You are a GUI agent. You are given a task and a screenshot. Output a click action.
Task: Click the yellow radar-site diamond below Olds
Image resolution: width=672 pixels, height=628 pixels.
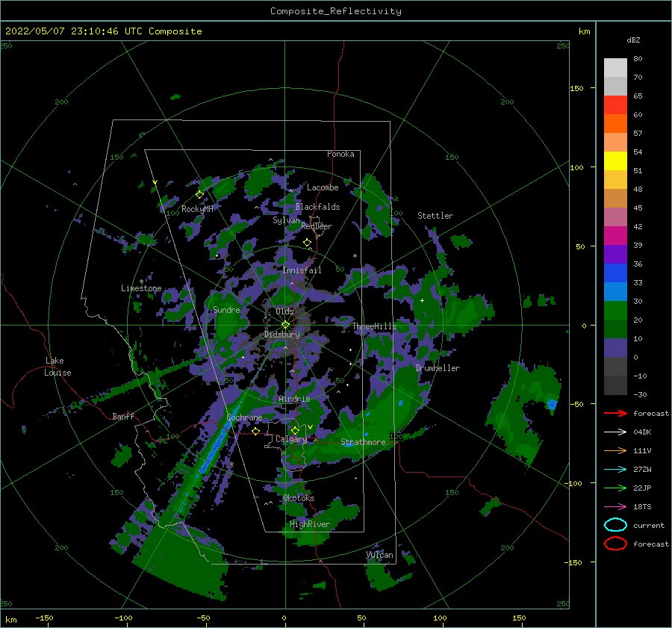[285, 325]
